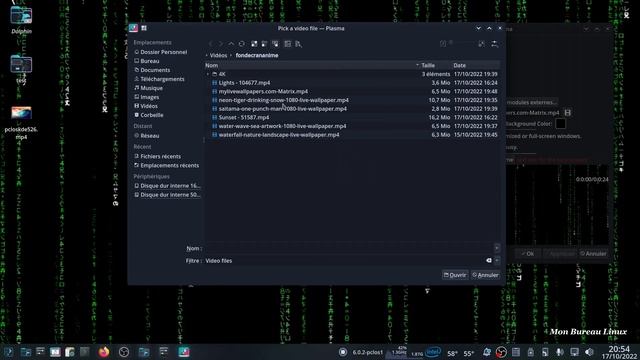Open Réseau under Distant
Viewport: 640px width, 360px height.
(x=150, y=136)
